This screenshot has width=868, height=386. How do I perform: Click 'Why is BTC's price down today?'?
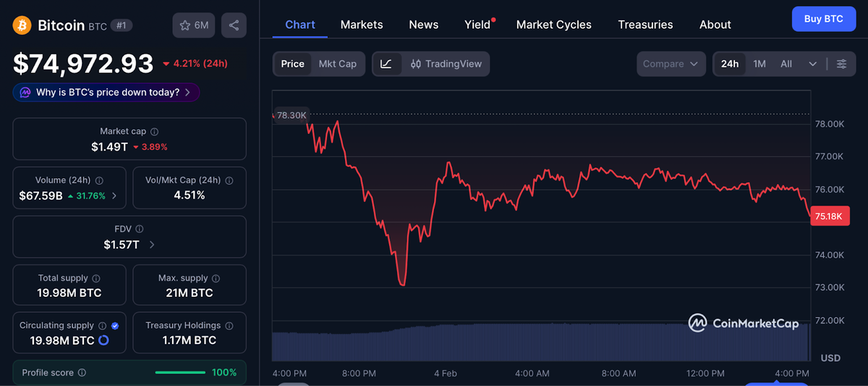point(106,93)
